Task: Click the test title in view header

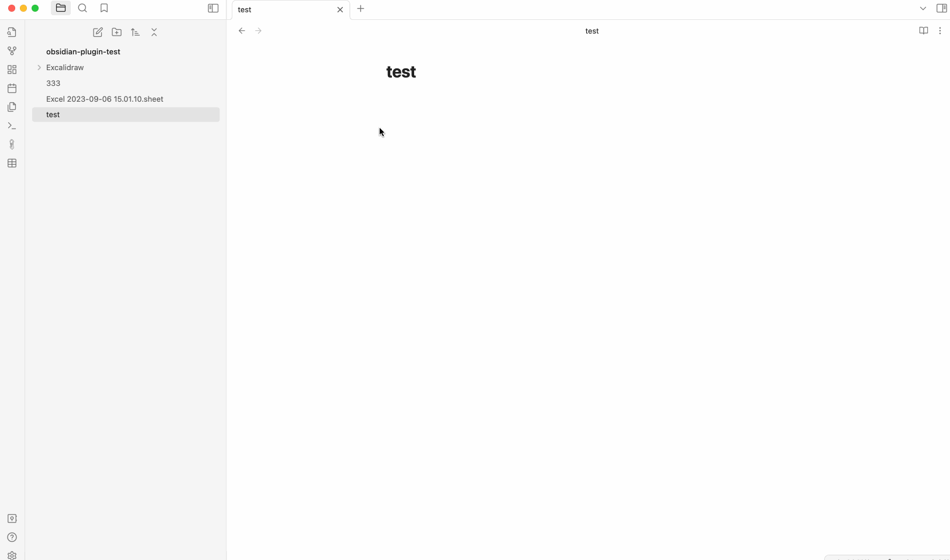Action: pos(592,31)
